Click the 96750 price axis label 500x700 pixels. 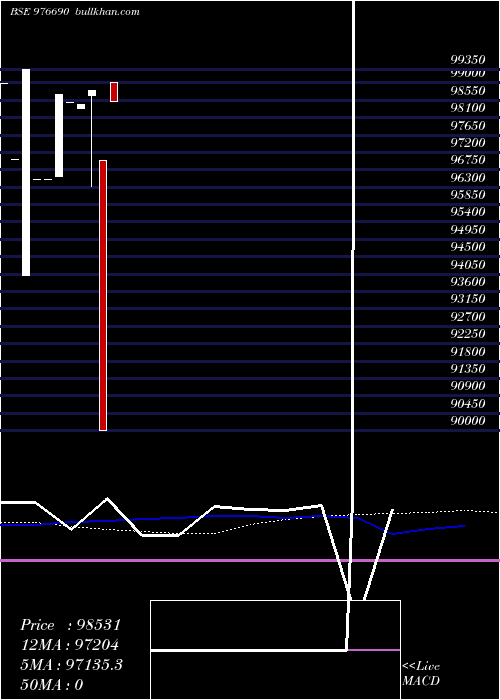(467, 160)
